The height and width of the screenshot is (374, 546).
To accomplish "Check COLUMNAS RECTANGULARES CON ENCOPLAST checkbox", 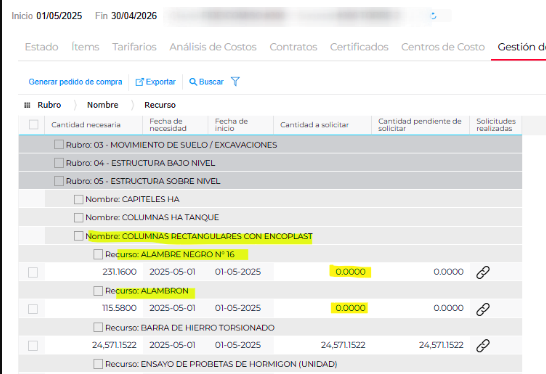I will 79,236.
